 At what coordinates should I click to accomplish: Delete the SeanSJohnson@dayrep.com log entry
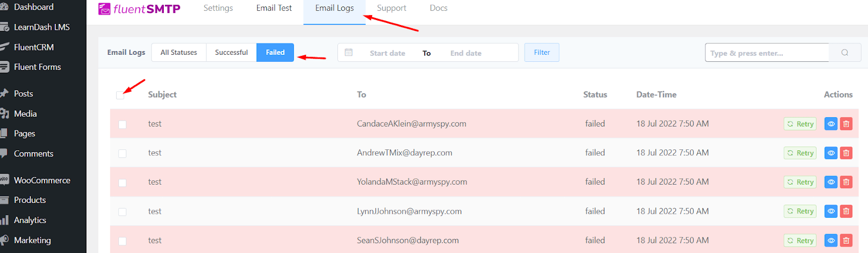pos(846,241)
